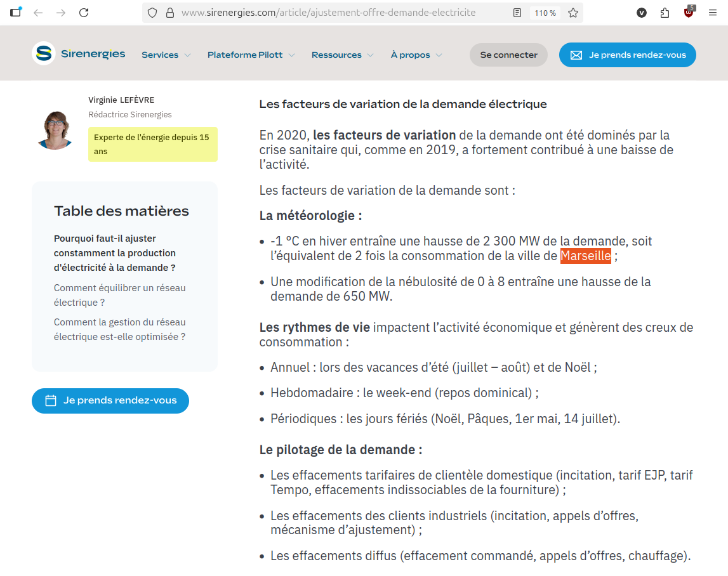Screen dimensions: 728x576
Task: Open 'Comment équilibrer un réseau électrique ?' link
Action: 119,295
